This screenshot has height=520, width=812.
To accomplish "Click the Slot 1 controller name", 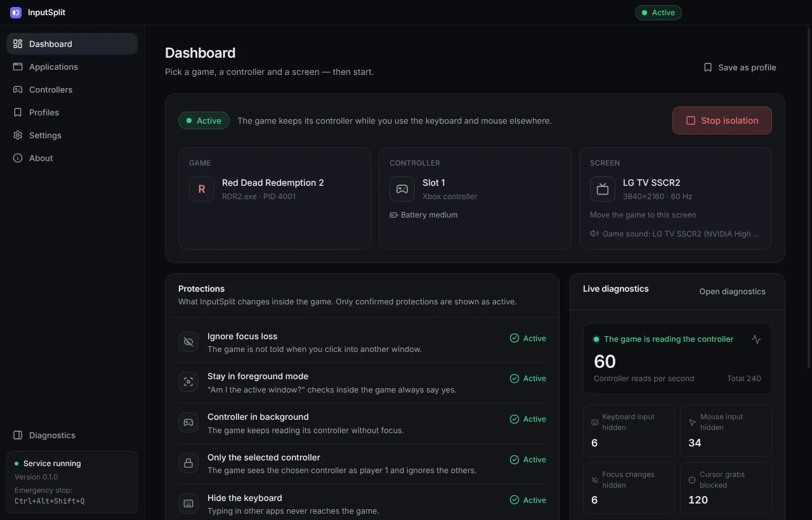I will (434, 183).
